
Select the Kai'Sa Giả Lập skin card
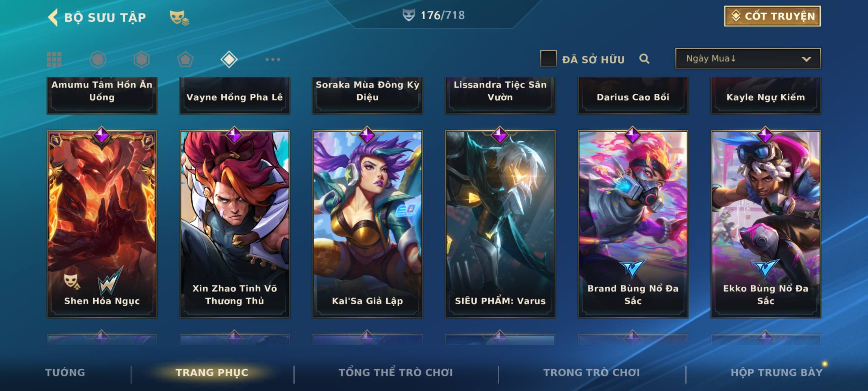(367, 224)
